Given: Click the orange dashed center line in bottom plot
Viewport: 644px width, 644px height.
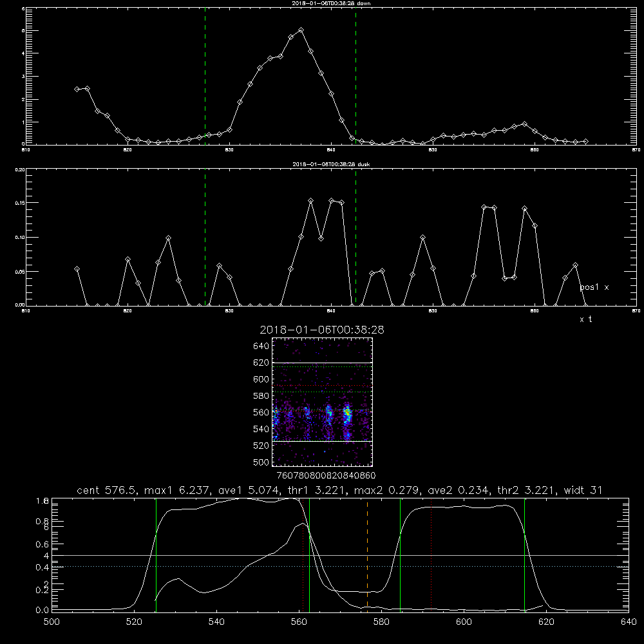Looking at the screenshot, I should point(367,554).
